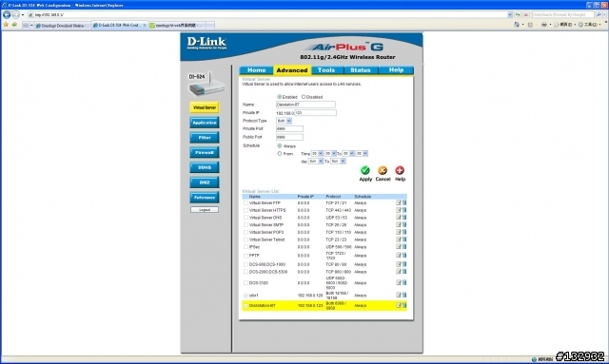Screen dimensions: 609x364
Task: Edit the DCS-3120 entry
Action: coord(398,282)
